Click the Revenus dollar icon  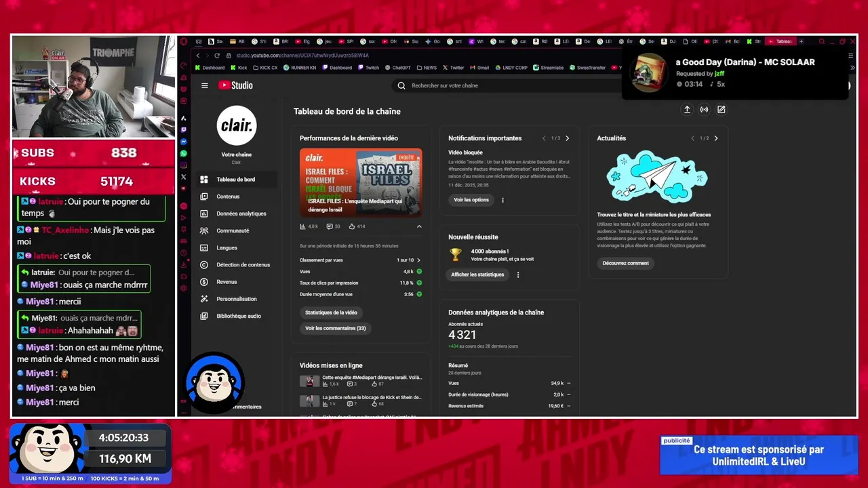(x=204, y=282)
